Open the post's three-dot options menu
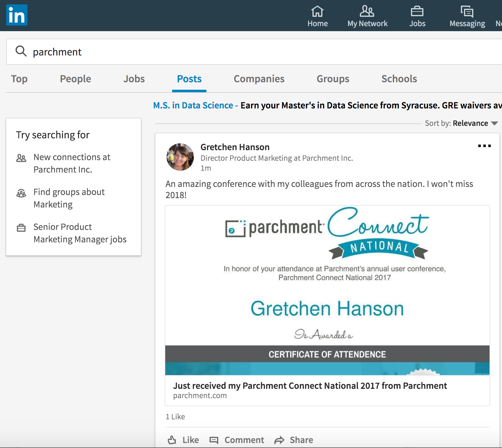502x448 pixels. tap(484, 146)
